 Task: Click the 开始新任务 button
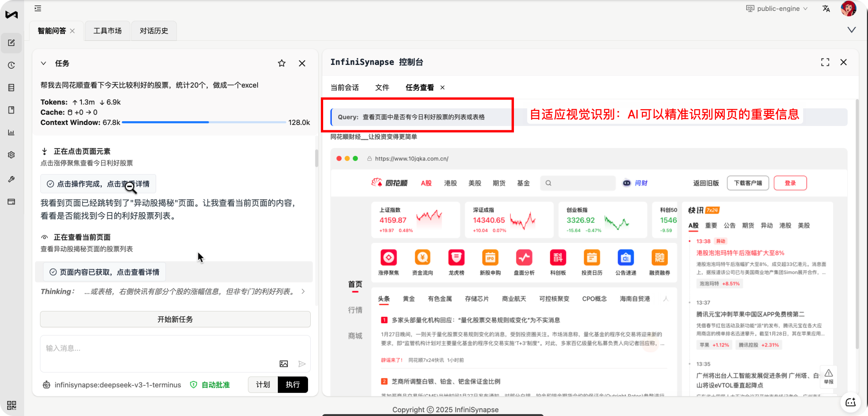[175, 319]
